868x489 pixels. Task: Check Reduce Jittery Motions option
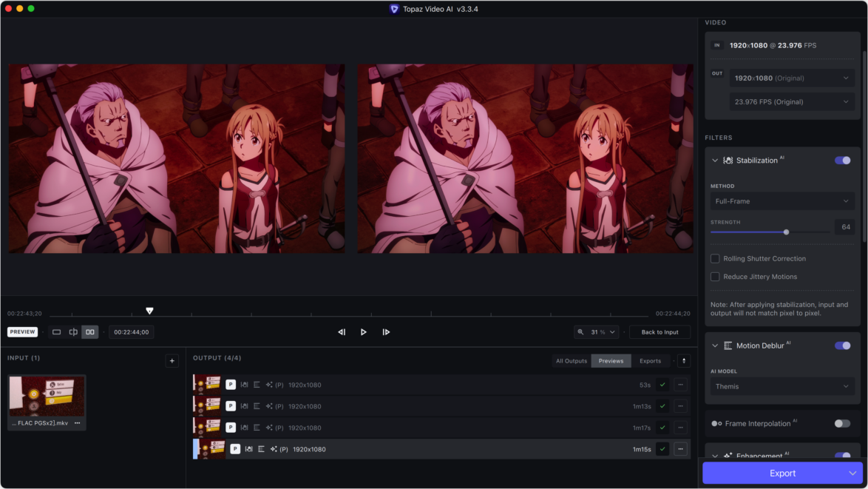[715, 277]
